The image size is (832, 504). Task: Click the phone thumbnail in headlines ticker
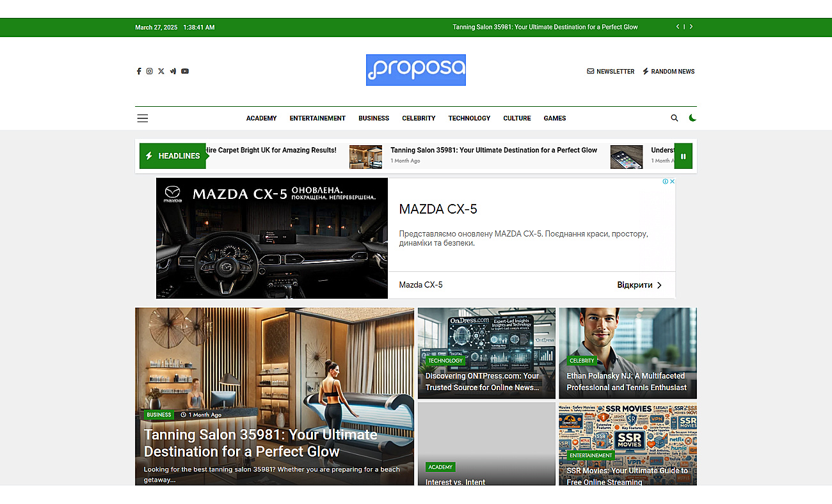(x=626, y=157)
